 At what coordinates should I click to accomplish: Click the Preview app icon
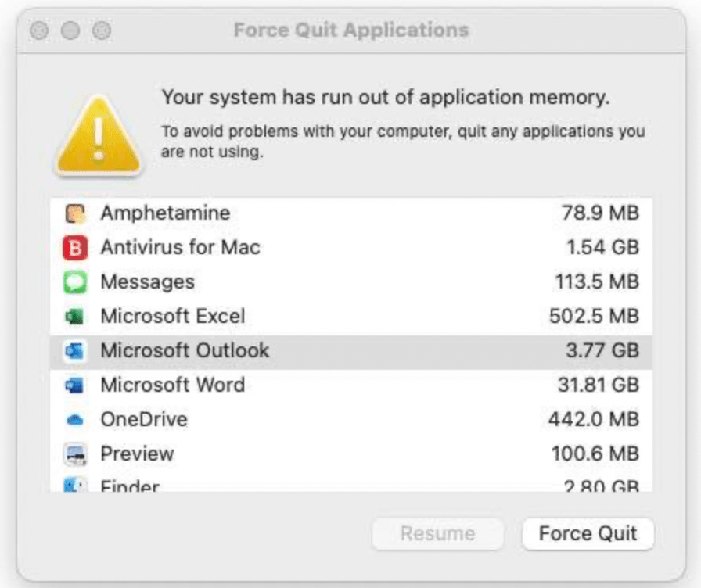(x=75, y=454)
